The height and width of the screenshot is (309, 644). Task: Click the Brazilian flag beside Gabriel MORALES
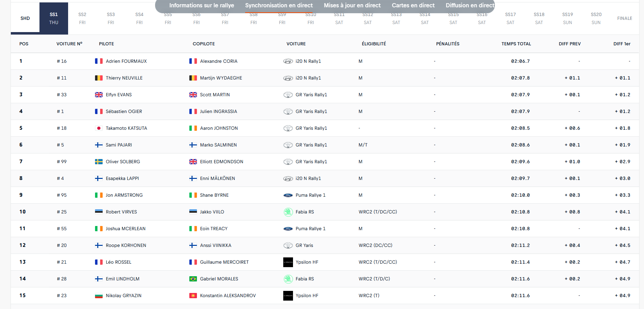coord(193,279)
